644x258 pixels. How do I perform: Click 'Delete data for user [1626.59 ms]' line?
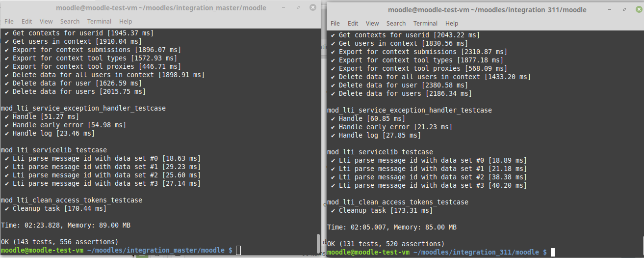pos(73,83)
